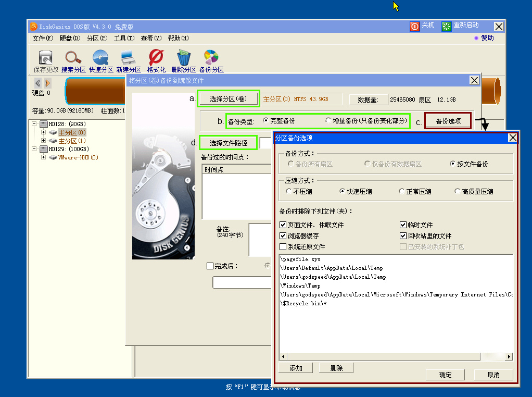
Task: Open the 分区(P) menu
Action: [97, 39]
